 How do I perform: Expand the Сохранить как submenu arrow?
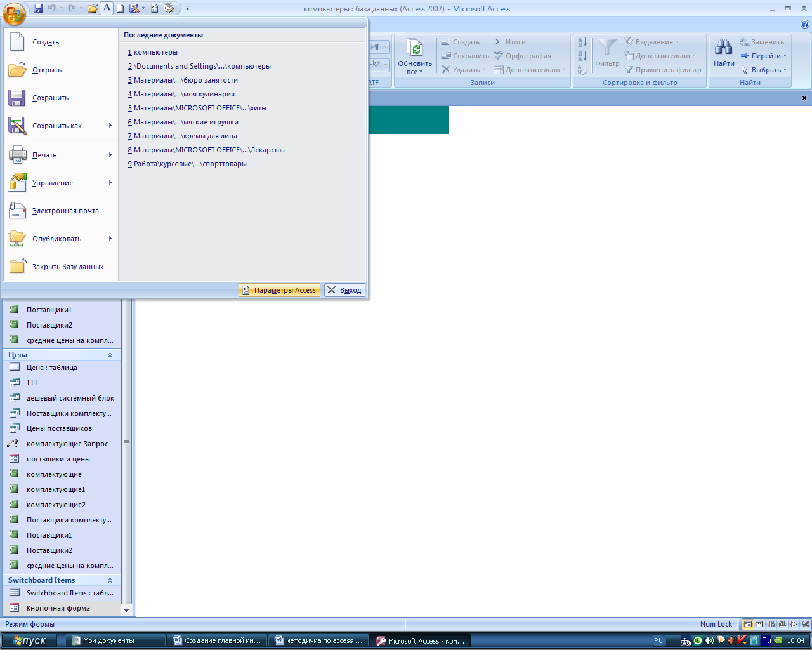point(110,126)
